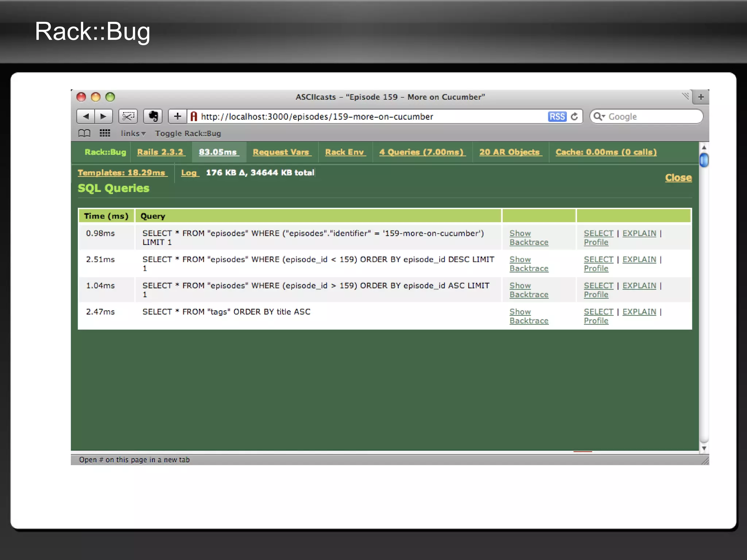Profile the 0.98ms query

point(596,242)
